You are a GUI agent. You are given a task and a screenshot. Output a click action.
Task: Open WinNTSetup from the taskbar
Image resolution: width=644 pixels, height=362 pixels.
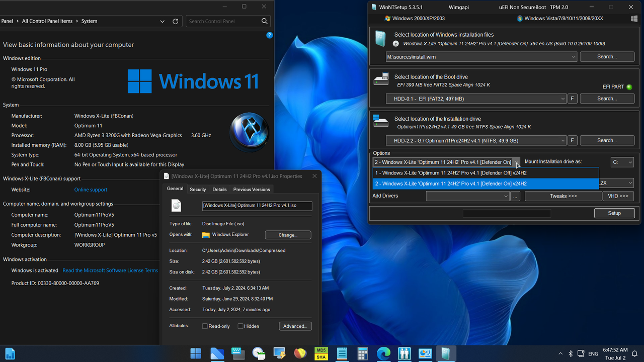coord(446,353)
